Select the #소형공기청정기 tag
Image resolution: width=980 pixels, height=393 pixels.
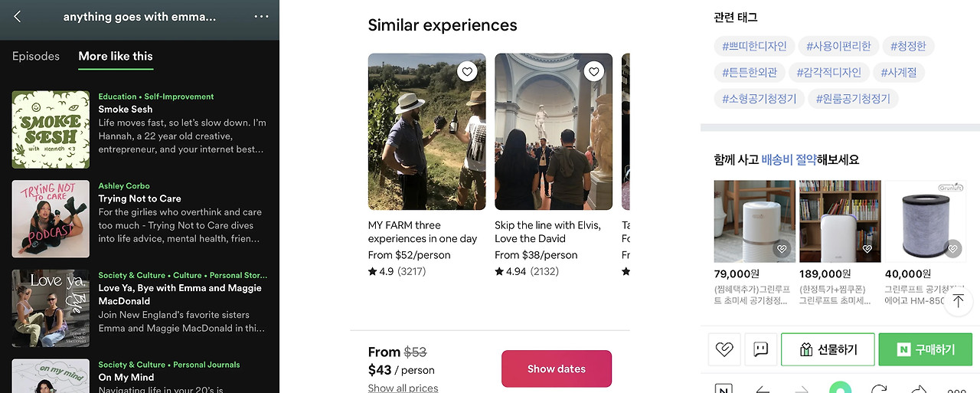(759, 98)
